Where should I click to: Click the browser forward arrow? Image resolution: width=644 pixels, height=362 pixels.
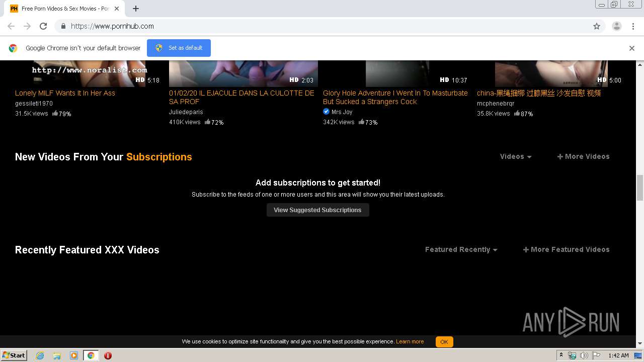tap(27, 26)
